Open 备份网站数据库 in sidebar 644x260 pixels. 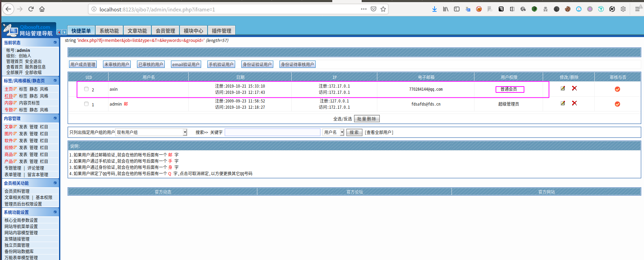point(19,251)
